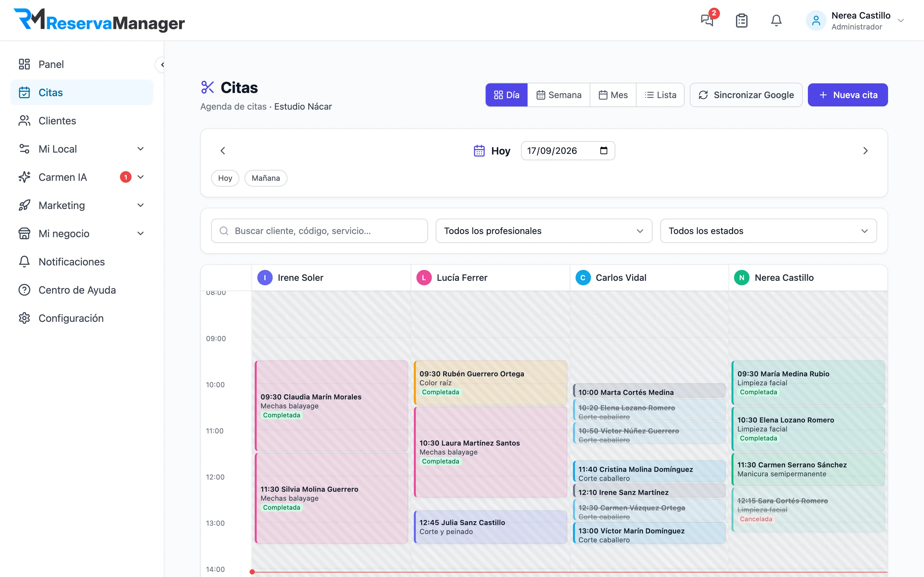The height and width of the screenshot is (577, 924).
Task: Collapse the sidebar with the arrow toggle
Action: pyautogui.click(x=162, y=64)
